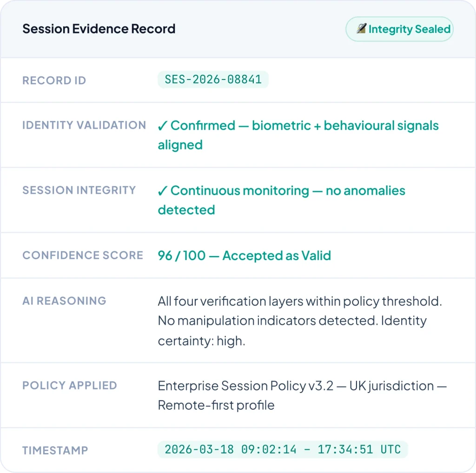This screenshot has height=473, width=476.
Task: Click the checkmark beside Continuous monitoring
Action: click(x=163, y=191)
